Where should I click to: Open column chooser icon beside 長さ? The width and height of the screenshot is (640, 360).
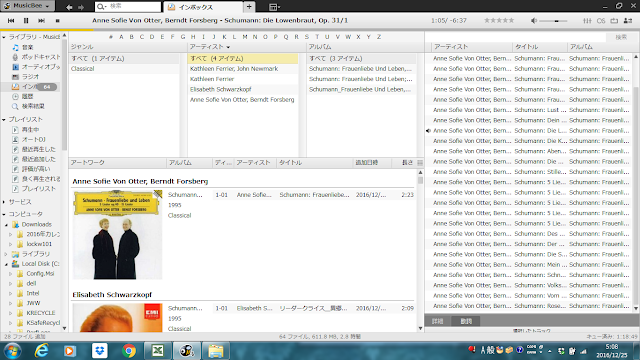pyautogui.click(x=420, y=163)
